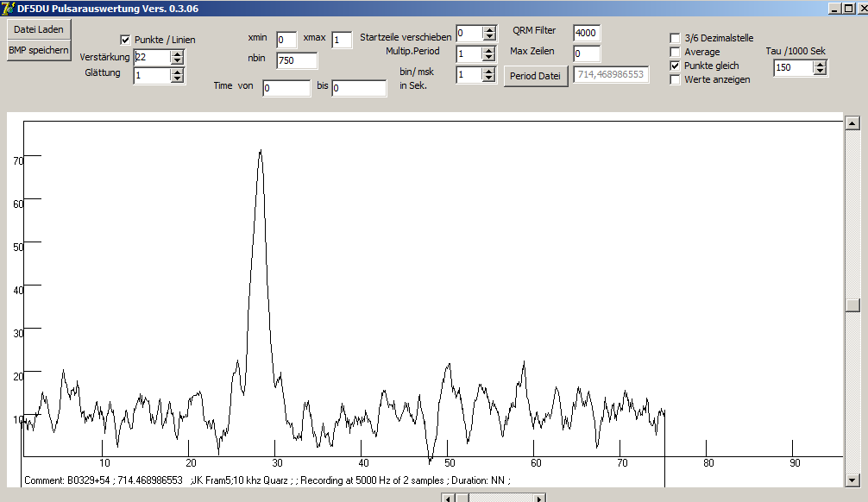Uncheck the Punkte gleich checkbox
This screenshot has width=868, height=502.
click(675, 66)
